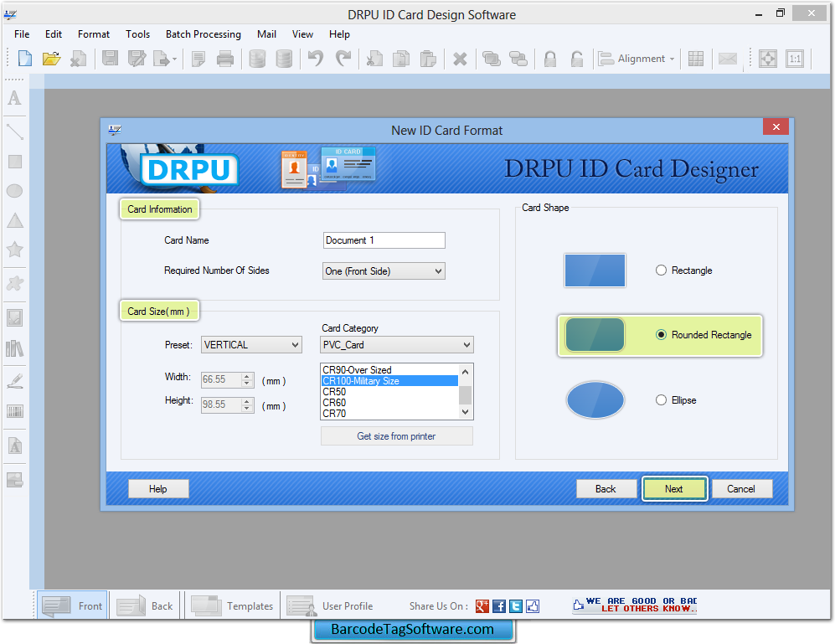Open the Preset VERTICAL dropdown

pyautogui.click(x=251, y=345)
